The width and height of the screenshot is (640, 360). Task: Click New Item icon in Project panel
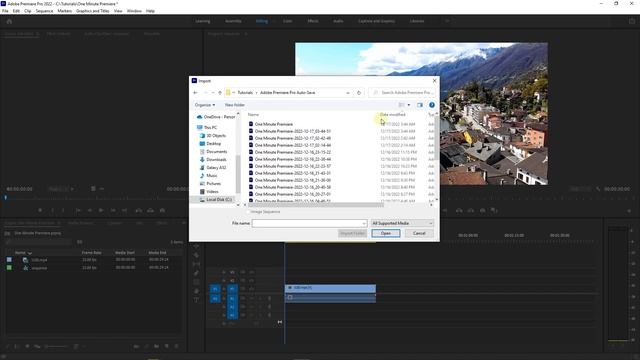167,346
